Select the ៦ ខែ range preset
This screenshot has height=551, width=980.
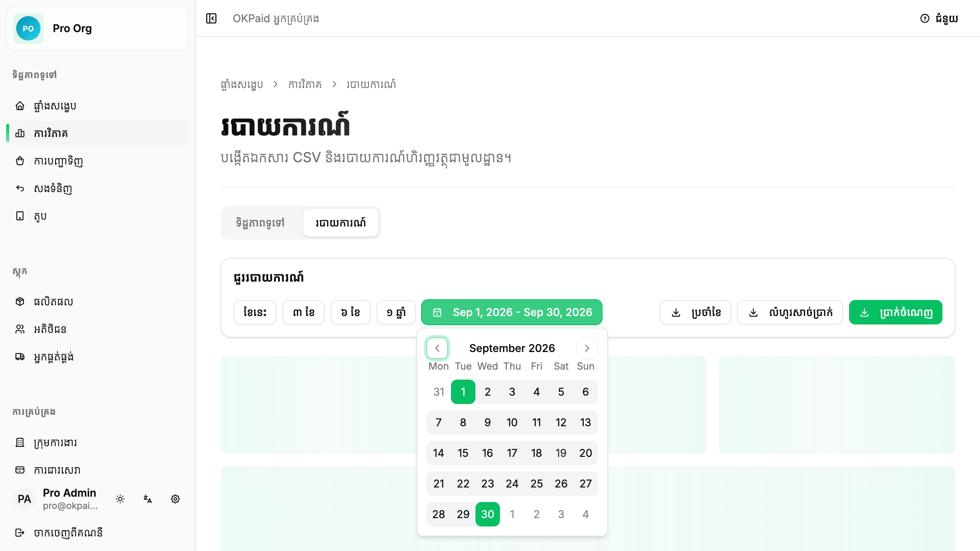click(x=351, y=312)
